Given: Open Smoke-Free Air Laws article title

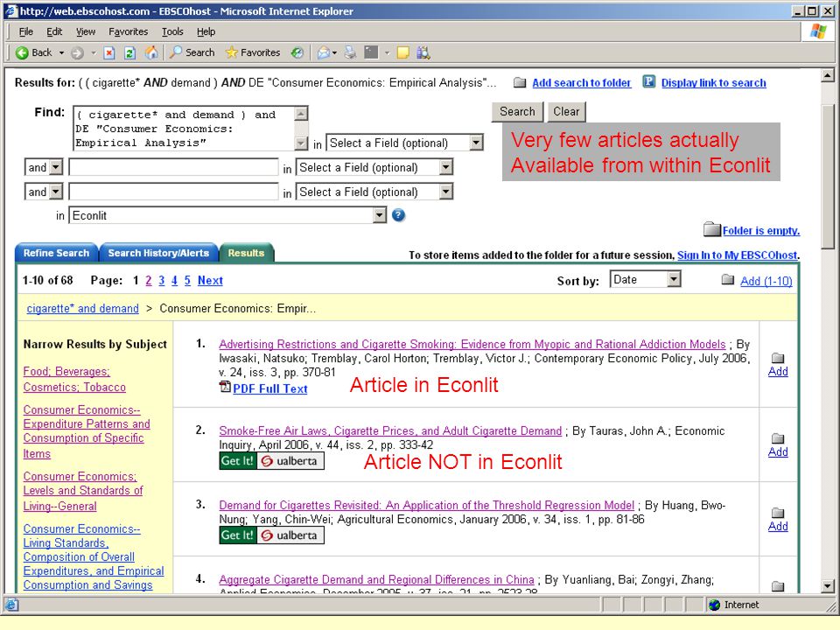Looking at the screenshot, I should point(390,430).
